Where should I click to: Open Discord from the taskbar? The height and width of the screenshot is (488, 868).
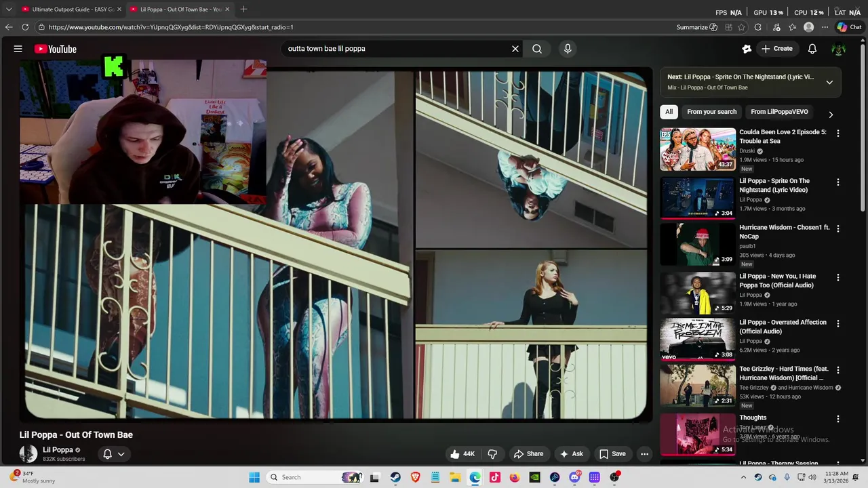(x=574, y=477)
